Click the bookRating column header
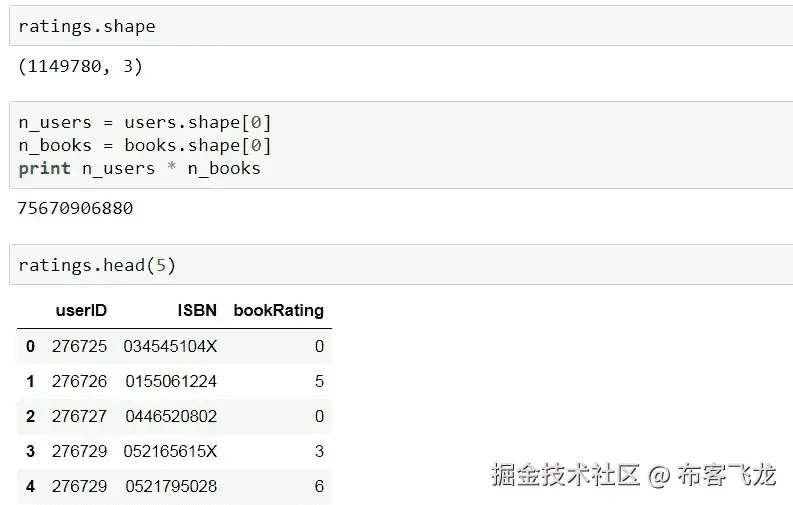This screenshot has height=505, width=793. (279, 310)
